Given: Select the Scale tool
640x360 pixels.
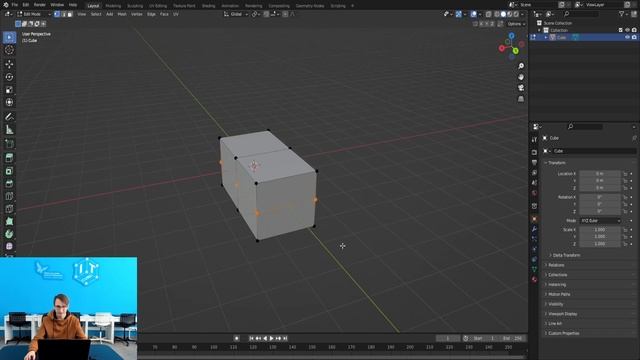Looking at the screenshot, I should tap(9, 89).
